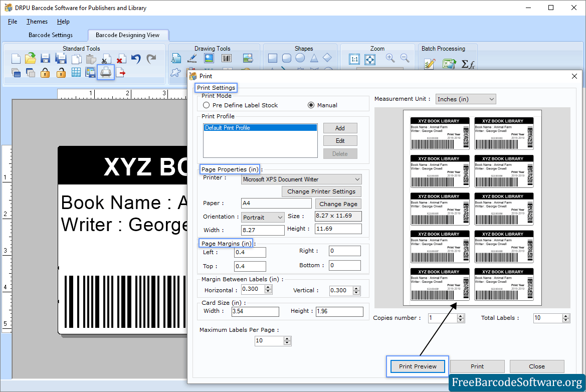
Task: Click the Card Size Height field
Action: pos(339,311)
